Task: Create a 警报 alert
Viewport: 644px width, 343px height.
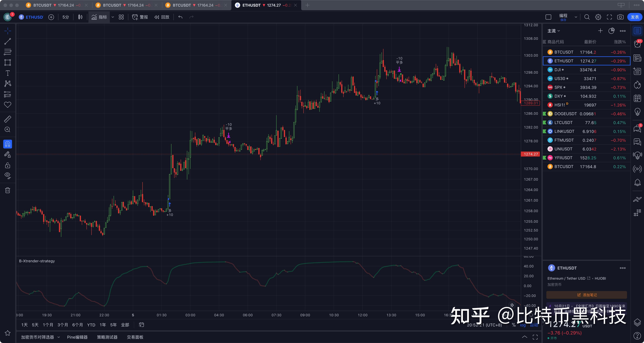Action: tap(140, 17)
